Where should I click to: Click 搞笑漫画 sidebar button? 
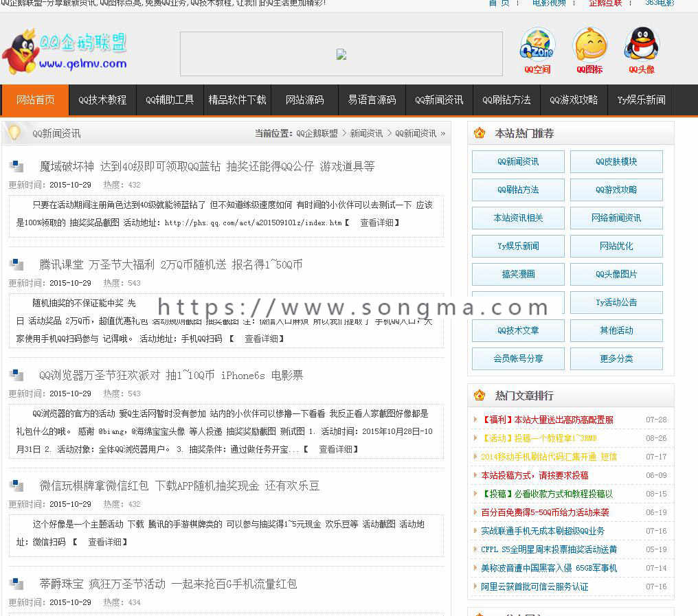click(518, 274)
